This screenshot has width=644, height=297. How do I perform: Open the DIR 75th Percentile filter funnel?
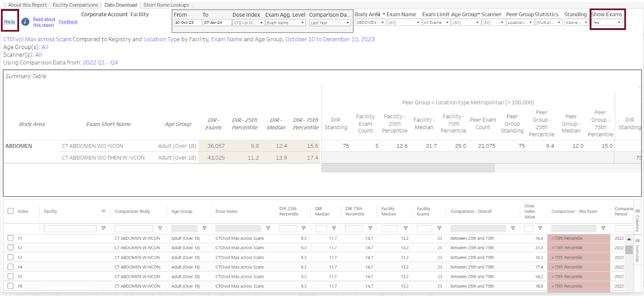(x=370, y=228)
